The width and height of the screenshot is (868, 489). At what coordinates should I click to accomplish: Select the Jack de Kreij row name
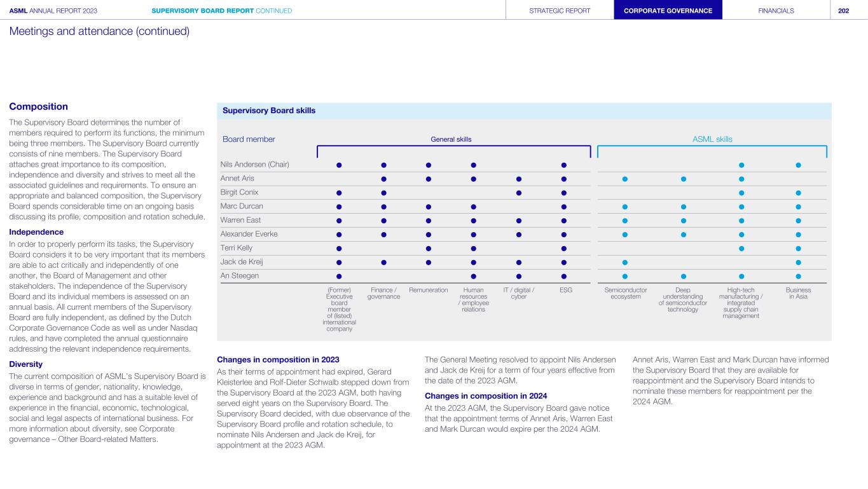click(242, 261)
